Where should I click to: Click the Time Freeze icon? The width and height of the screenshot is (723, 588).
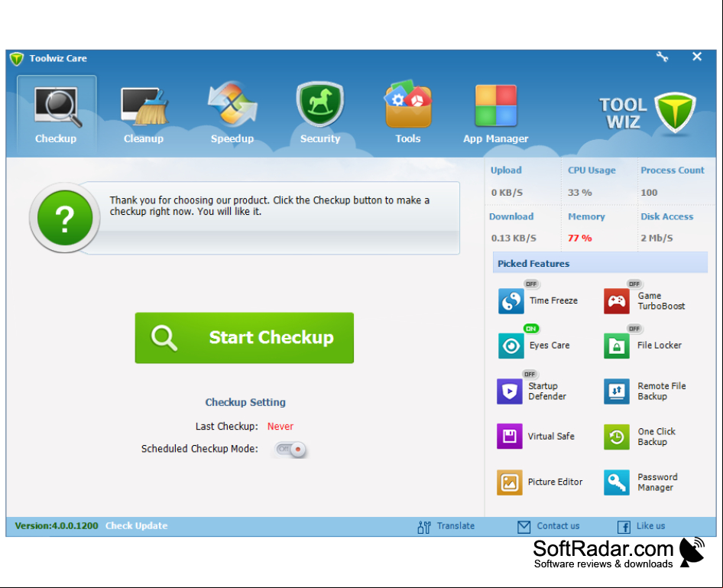[511, 301]
